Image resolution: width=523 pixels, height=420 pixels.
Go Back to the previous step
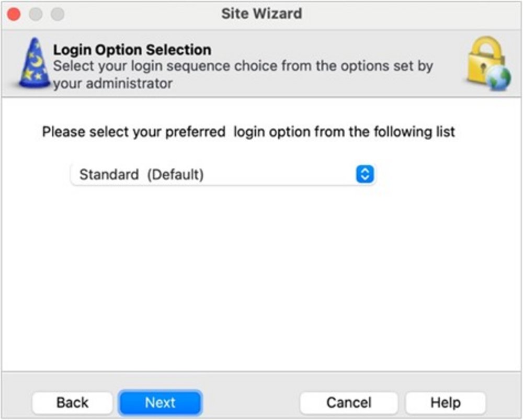point(72,402)
